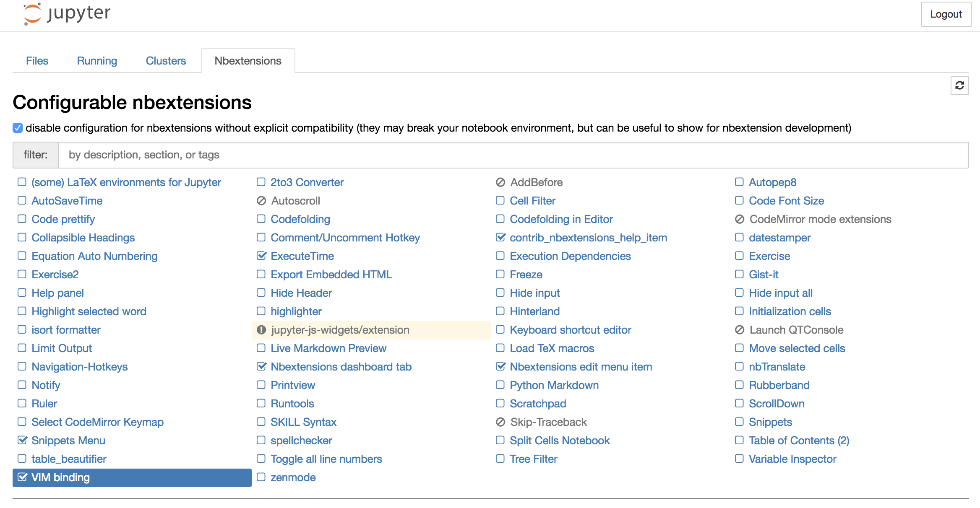Image resolution: width=980 pixels, height=508 pixels.
Task: Select Export Embedded HTML link
Action: pyautogui.click(x=331, y=275)
